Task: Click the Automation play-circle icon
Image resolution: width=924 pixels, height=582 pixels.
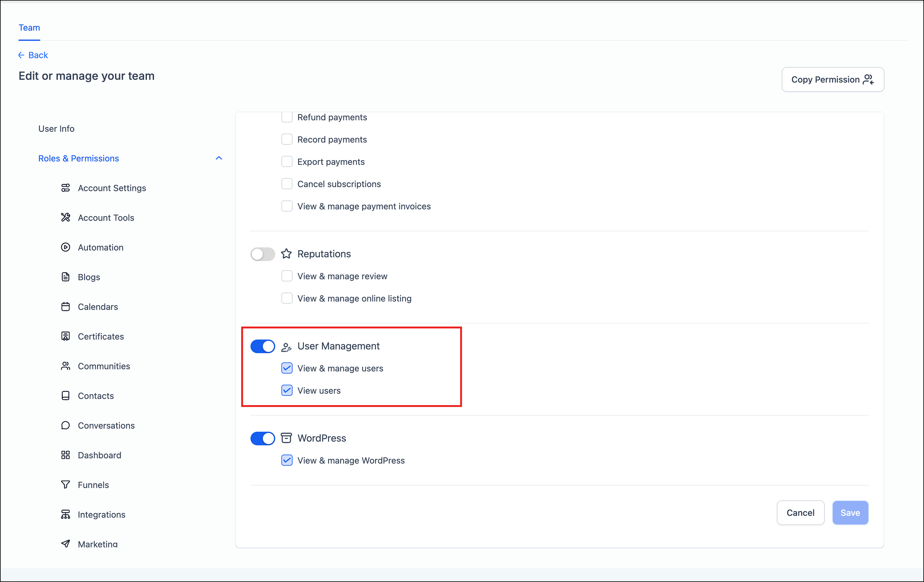Action: point(66,247)
